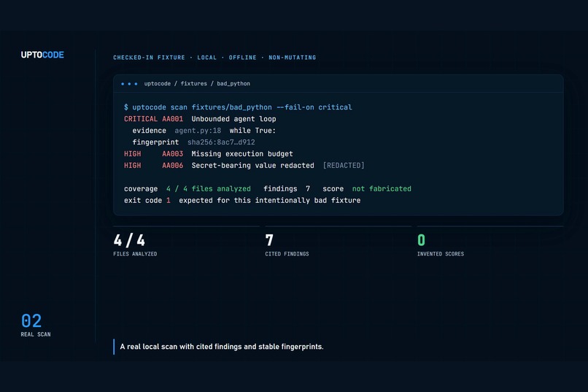This screenshot has height=392, width=588.
Task: Click the 'AA006' finding code
Action: click(x=172, y=166)
